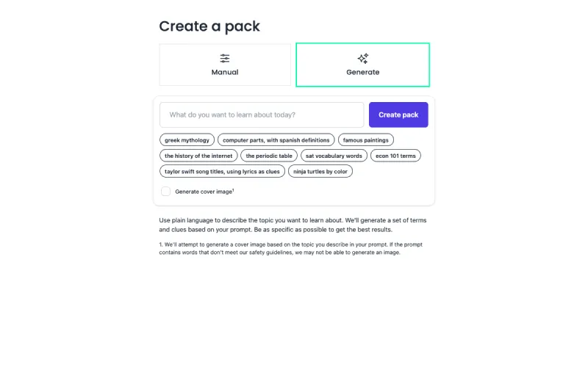Select the Generate tab label
Image resolution: width=588 pixels, height=392 pixels.
click(x=363, y=72)
